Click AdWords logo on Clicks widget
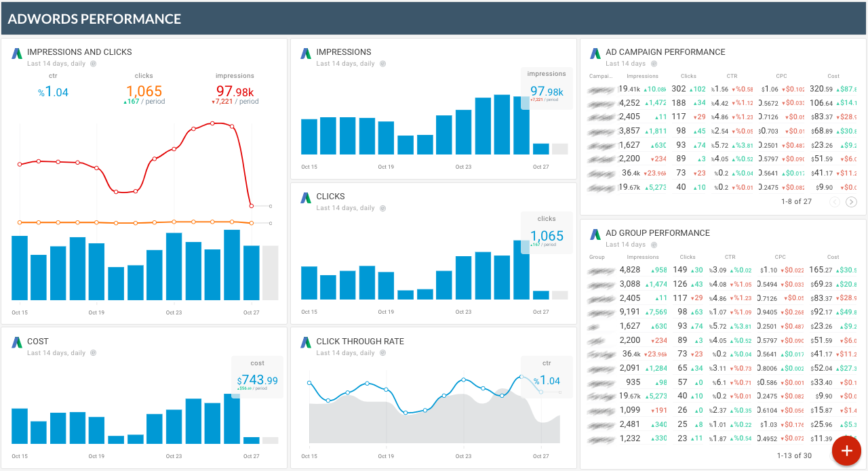Viewport: 868px width, 471px height. 306,197
